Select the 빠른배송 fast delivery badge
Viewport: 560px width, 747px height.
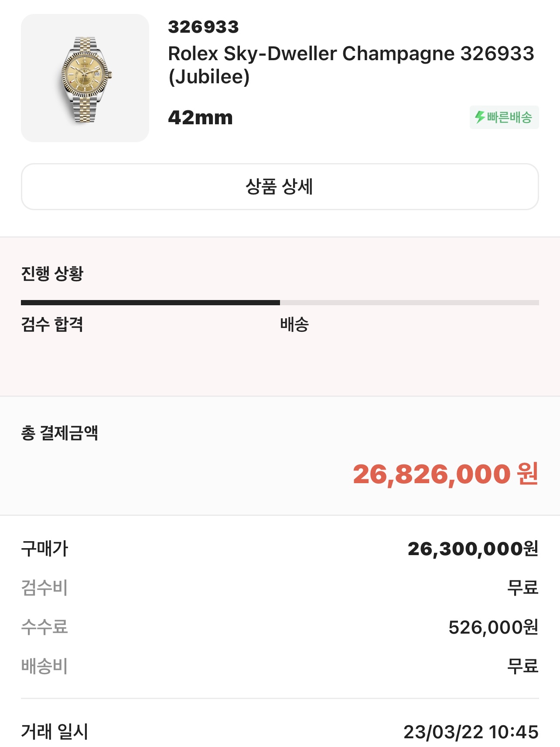click(504, 117)
